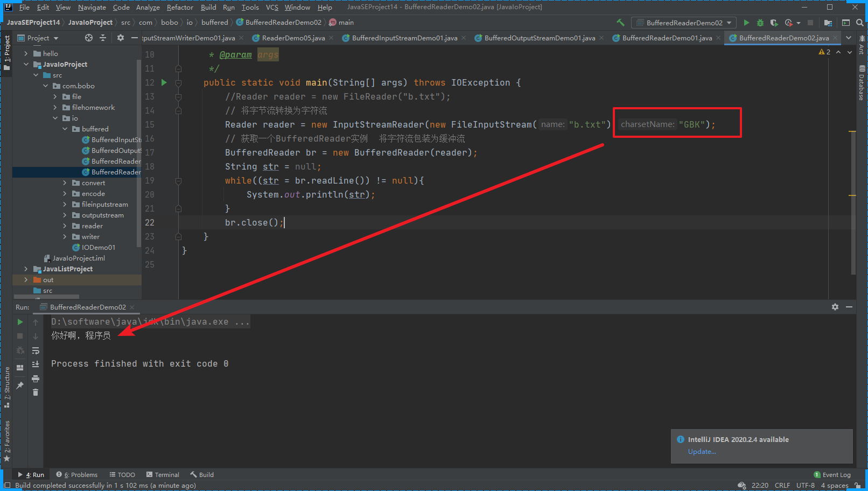The height and width of the screenshot is (491, 868).
Task: Open the VCS menu
Action: point(272,7)
